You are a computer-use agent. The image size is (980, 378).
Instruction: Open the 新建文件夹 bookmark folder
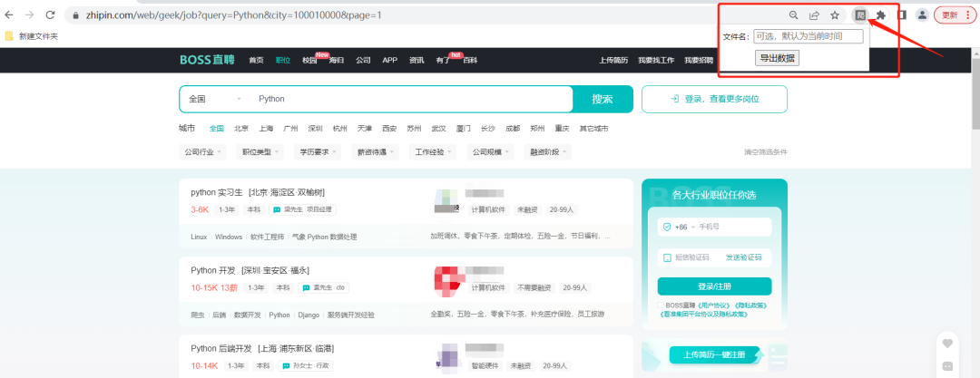click(x=31, y=36)
